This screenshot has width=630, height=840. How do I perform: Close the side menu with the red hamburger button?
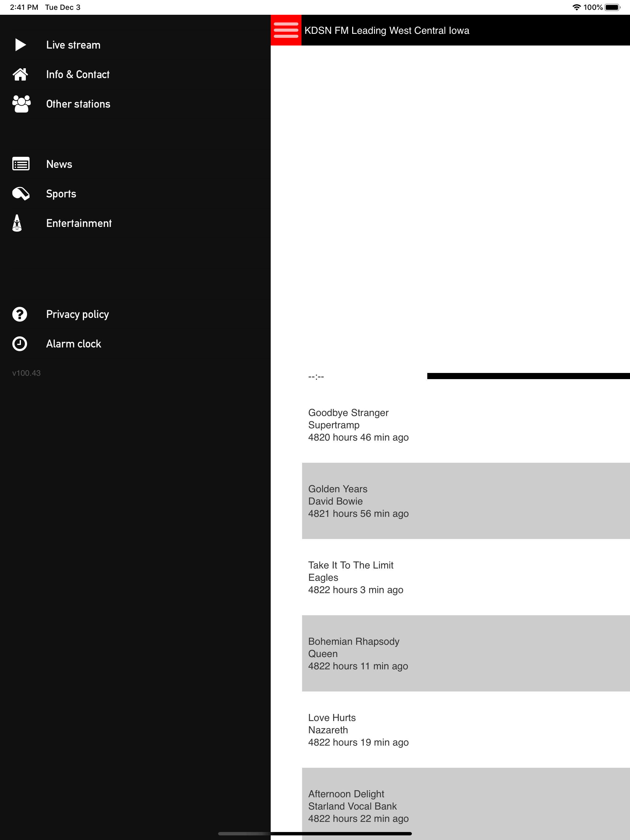point(286,30)
